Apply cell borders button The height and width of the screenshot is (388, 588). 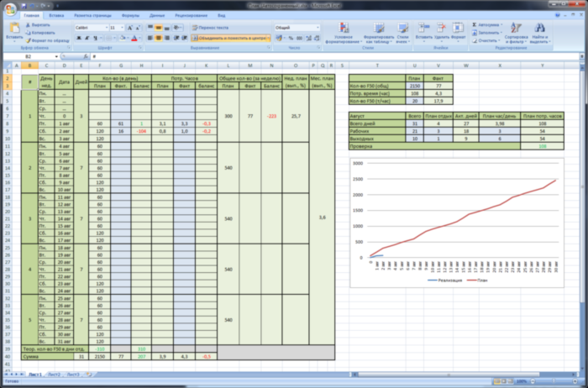tap(108, 38)
